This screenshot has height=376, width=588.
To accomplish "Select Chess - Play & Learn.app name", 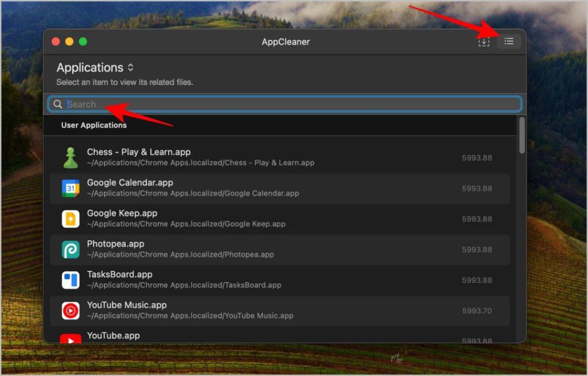I will pos(139,152).
